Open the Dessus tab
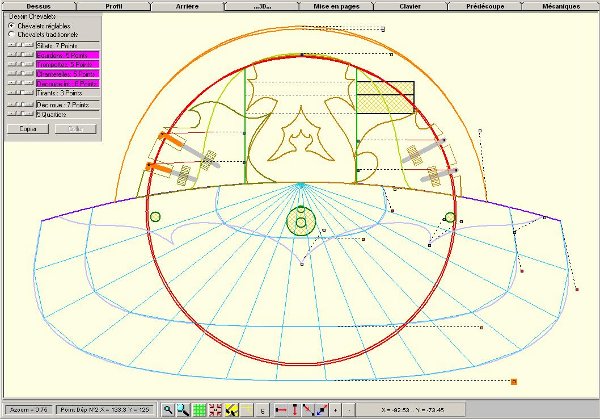Viewport: 600px width, 419px height. click(x=38, y=6)
